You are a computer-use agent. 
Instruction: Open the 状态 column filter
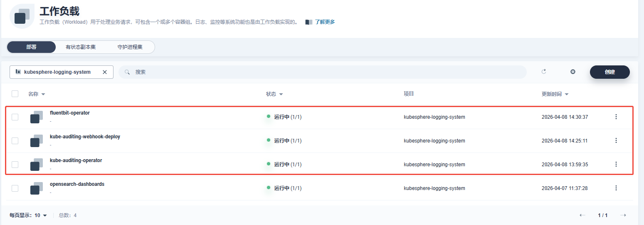[274, 94]
